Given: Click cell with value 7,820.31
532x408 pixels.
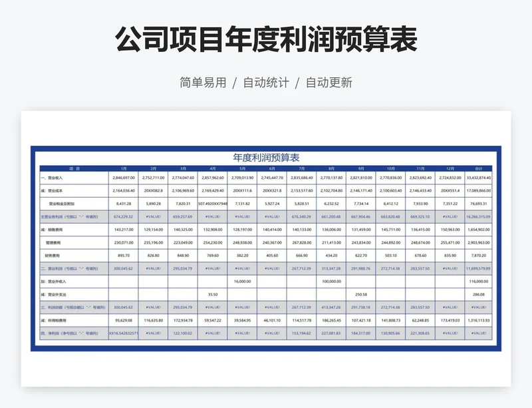Looking at the screenshot, I should click(x=183, y=204).
